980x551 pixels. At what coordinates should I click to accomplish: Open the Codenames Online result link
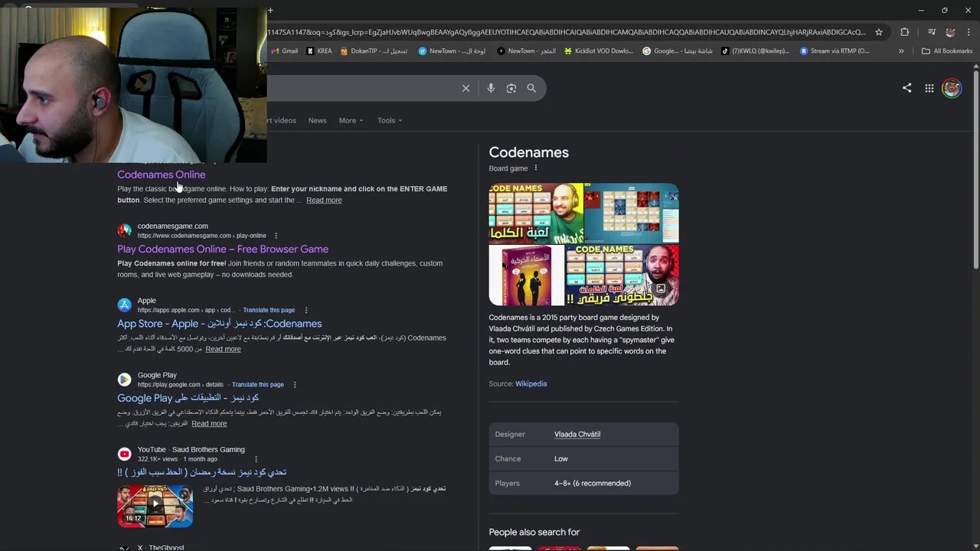(161, 174)
